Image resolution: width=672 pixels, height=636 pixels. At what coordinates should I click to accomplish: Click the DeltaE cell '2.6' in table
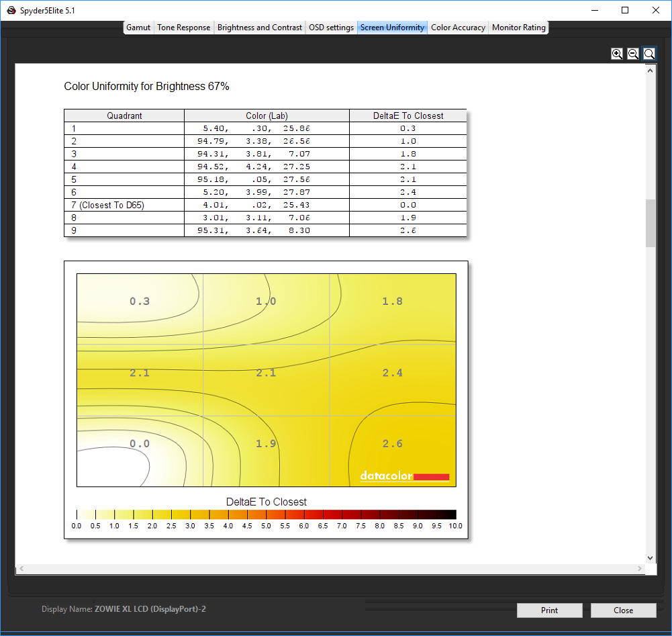click(408, 230)
